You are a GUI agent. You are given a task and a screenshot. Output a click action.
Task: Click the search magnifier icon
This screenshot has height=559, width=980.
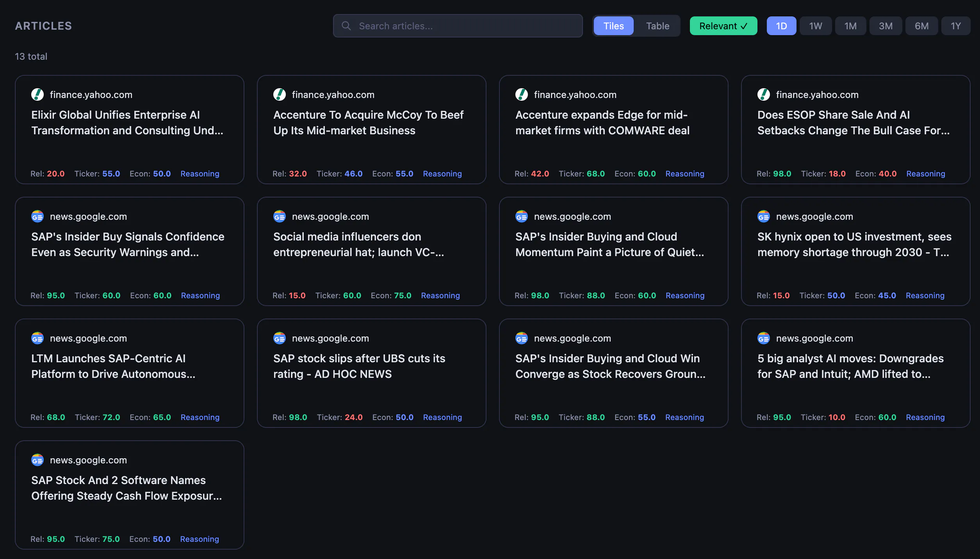click(x=346, y=26)
